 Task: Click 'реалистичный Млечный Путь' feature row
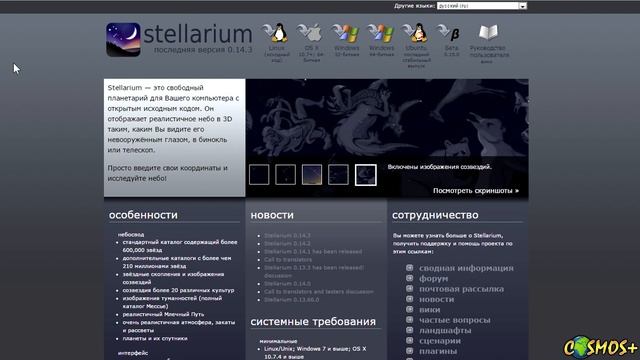coord(163,314)
